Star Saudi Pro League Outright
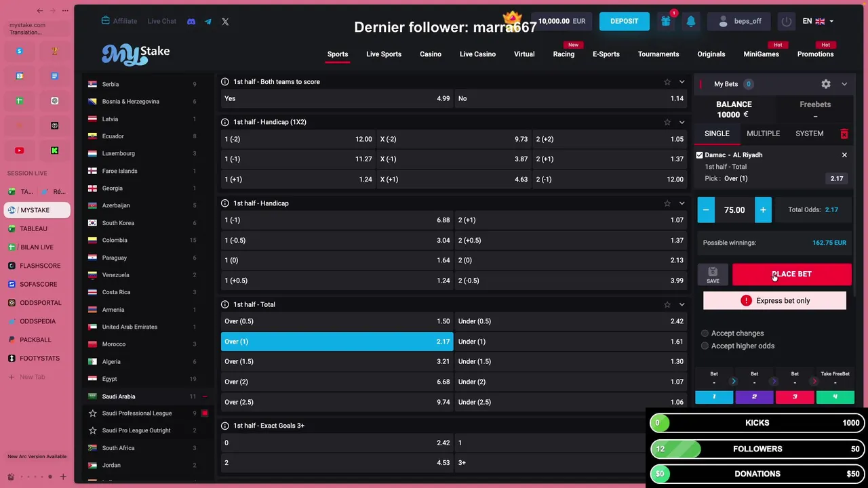This screenshot has width=868, height=488. coord(93,430)
